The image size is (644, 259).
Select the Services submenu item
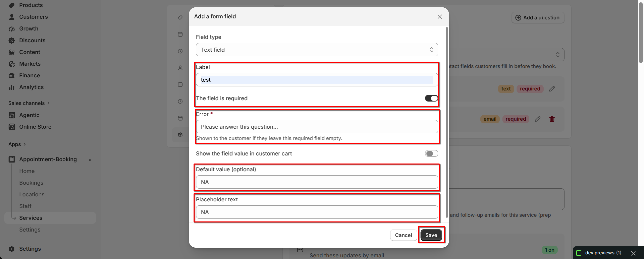(50, 218)
